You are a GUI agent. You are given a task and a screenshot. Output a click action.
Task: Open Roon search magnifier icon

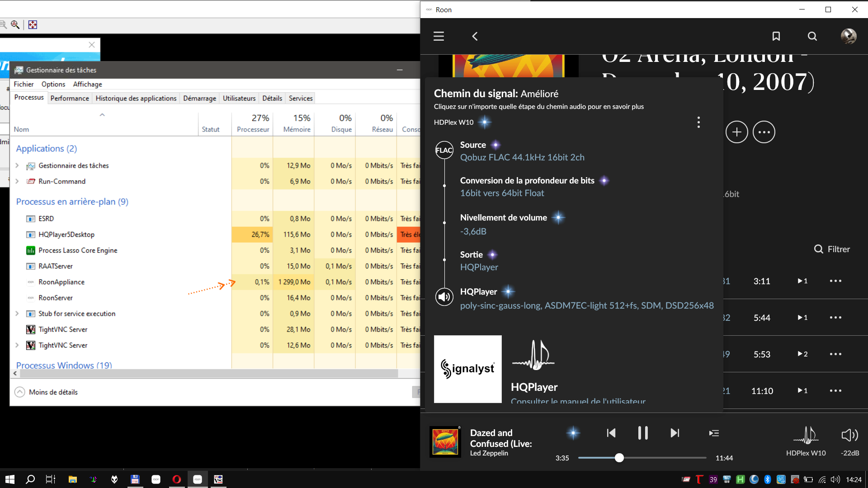click(x=812, y=36)
